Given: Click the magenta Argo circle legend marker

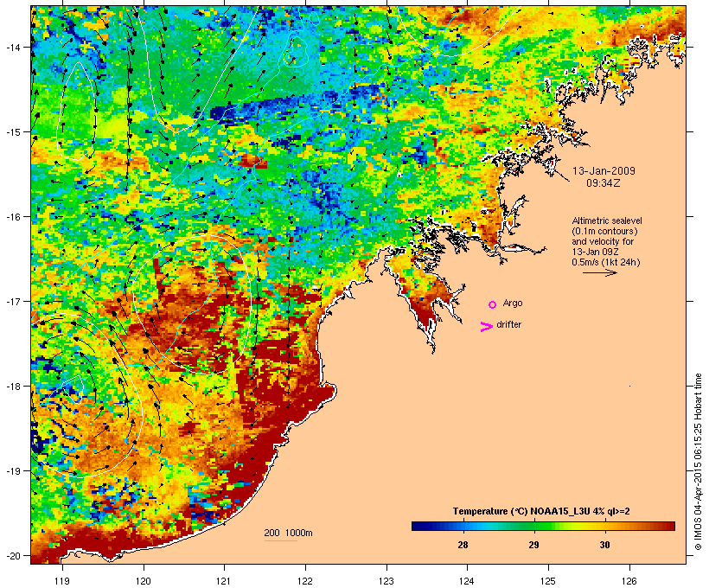Looking at the screenshot, I should tap(493, 304).
